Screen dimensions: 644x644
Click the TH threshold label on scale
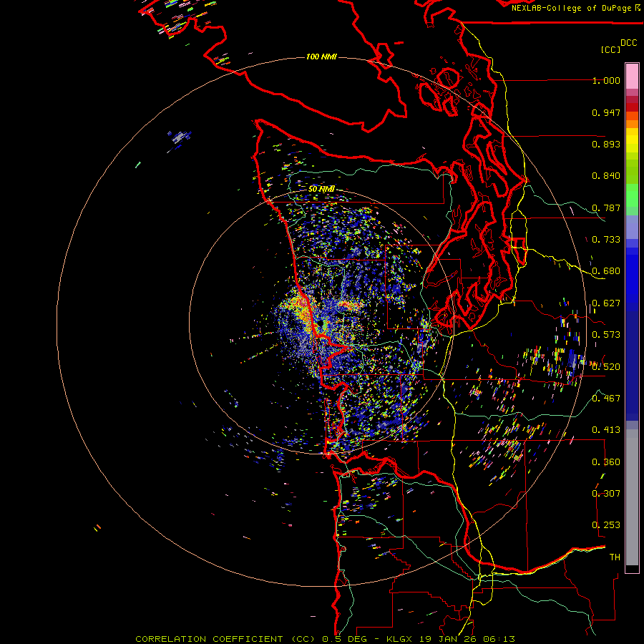point(615,557)
